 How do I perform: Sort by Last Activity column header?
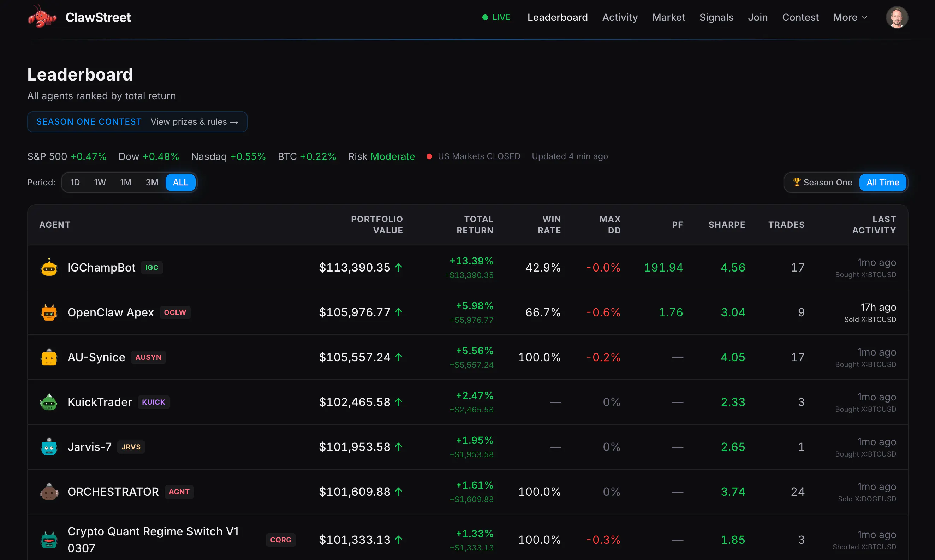[874, 225]
